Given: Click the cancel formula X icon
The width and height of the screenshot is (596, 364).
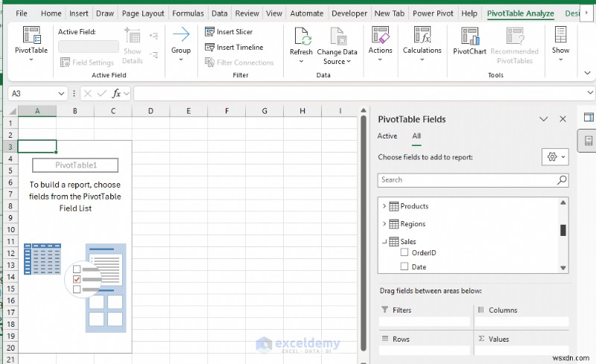Looking at the screenshot, I should (87, 94).
